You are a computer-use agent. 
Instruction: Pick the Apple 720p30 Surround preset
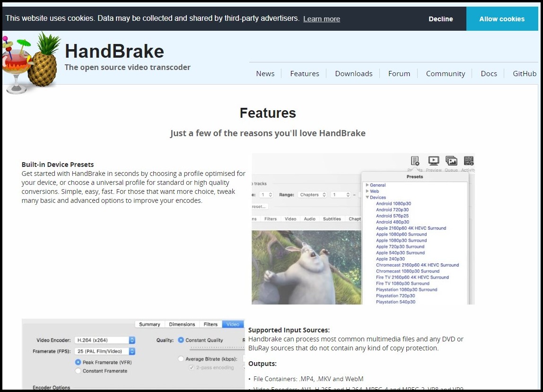tap(400, 246)
